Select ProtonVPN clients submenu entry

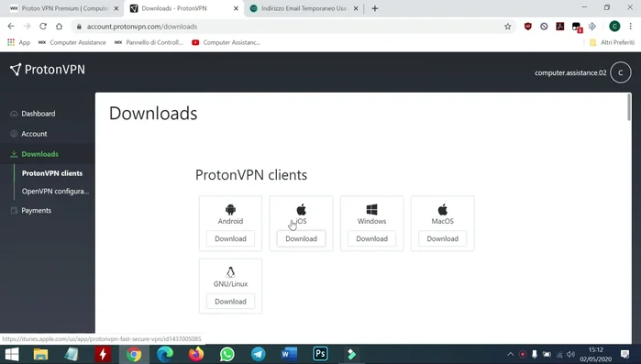coord(52,173)
